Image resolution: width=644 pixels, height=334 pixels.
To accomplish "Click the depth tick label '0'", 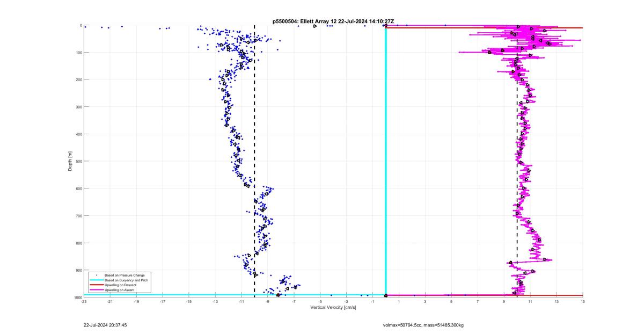I will [80, 25].
